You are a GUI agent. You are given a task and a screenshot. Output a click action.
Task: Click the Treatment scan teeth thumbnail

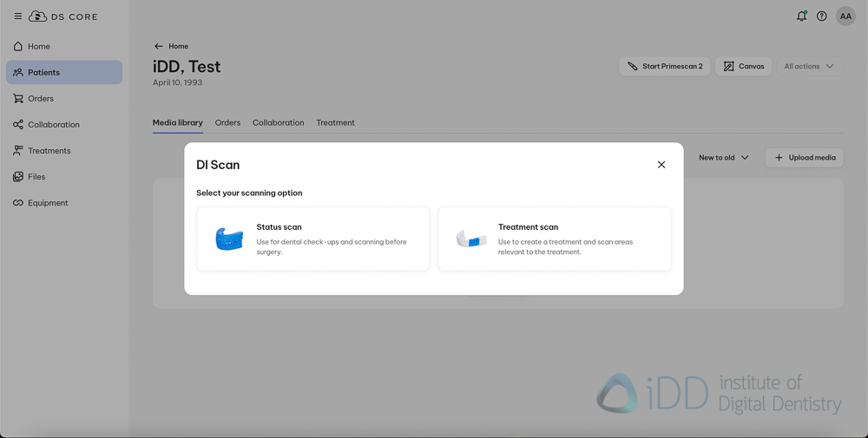pyautogui.click(x=471, y=239)
